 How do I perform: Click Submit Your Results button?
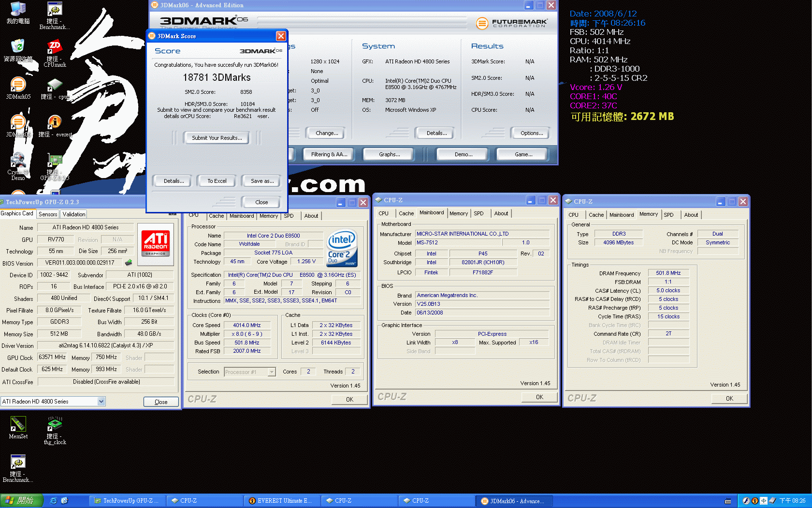point(217,138)
